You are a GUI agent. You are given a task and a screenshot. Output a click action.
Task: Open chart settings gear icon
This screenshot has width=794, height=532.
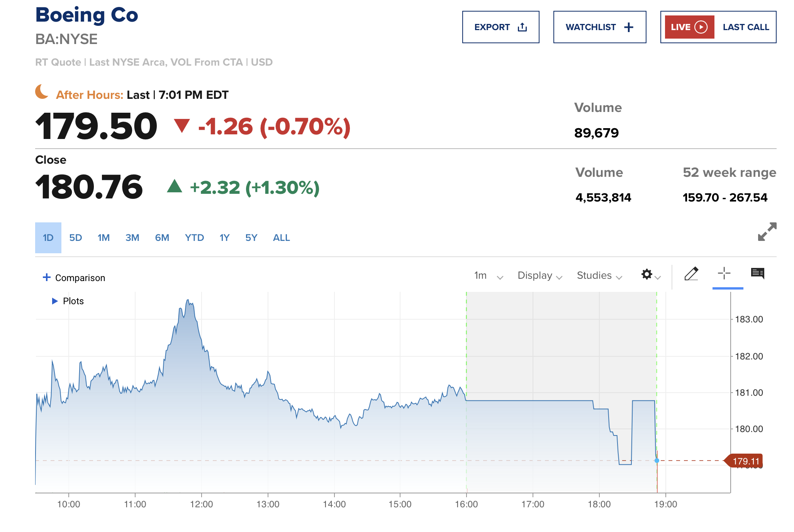click(647, 274)
